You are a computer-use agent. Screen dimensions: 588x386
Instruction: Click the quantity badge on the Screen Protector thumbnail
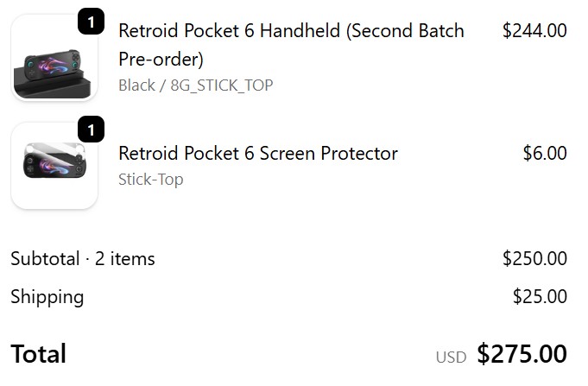pyautogui.click(x=91, y=130)
